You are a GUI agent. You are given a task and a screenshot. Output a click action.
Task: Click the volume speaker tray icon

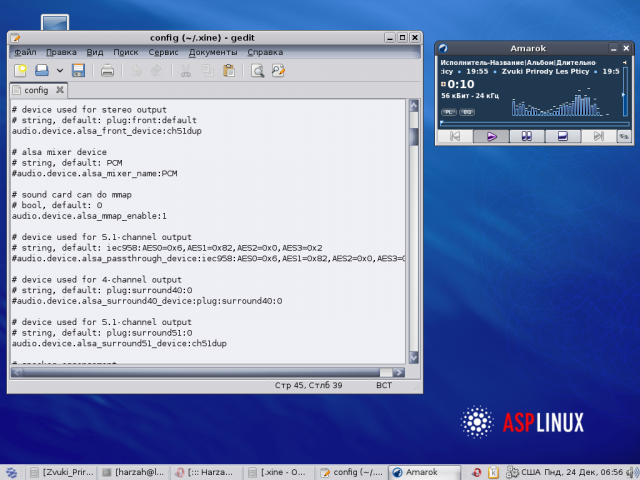[x=632, y=472]
